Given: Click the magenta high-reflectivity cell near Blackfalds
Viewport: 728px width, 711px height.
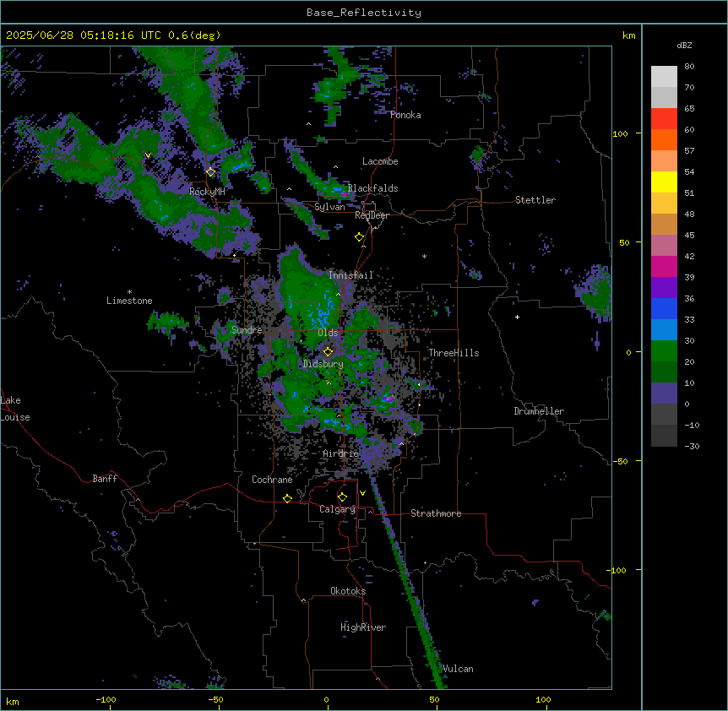Looking at the screenshot, I should [x=346, y=193].
